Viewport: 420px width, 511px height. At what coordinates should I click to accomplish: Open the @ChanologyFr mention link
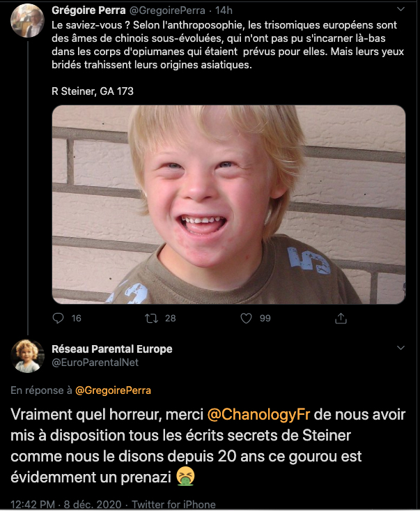[259, 413]
